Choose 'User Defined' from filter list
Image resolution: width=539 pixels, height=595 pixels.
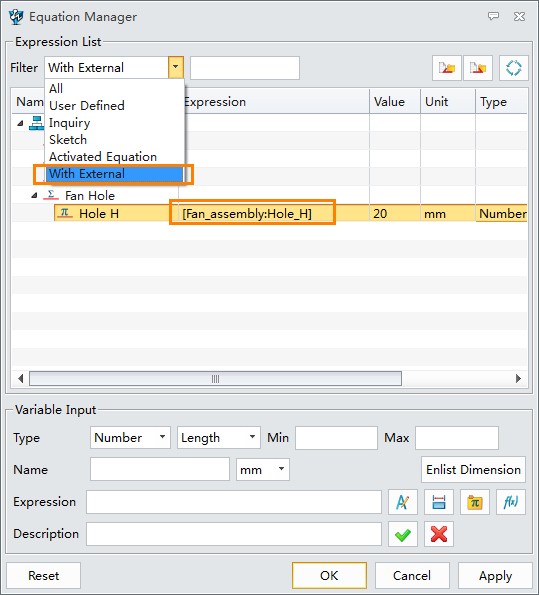coord(87,105)
